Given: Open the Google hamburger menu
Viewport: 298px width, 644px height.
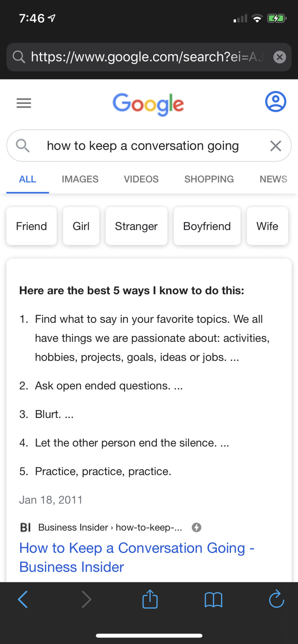Looking at the screenshot, I should pyautogui.click(x=24, y=103).
